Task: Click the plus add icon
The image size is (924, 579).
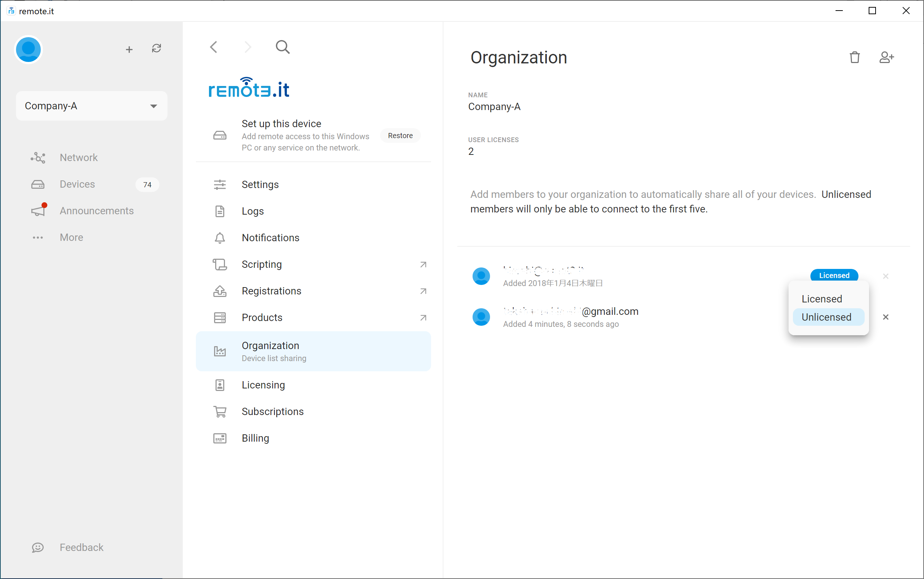Action: pos(129,50)
